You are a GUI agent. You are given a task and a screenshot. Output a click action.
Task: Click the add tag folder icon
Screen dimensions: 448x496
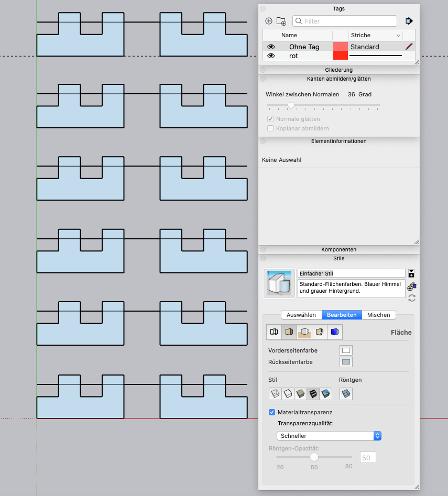click(x=281, y=21)
